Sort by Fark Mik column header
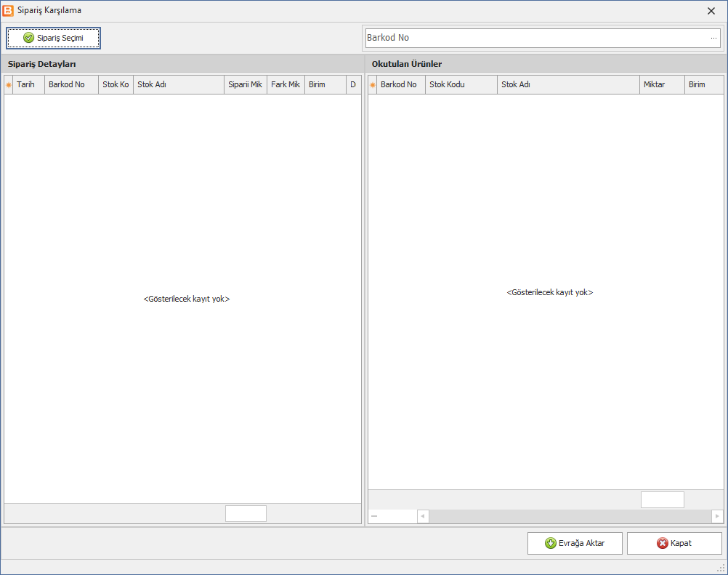 coord(286,84)
